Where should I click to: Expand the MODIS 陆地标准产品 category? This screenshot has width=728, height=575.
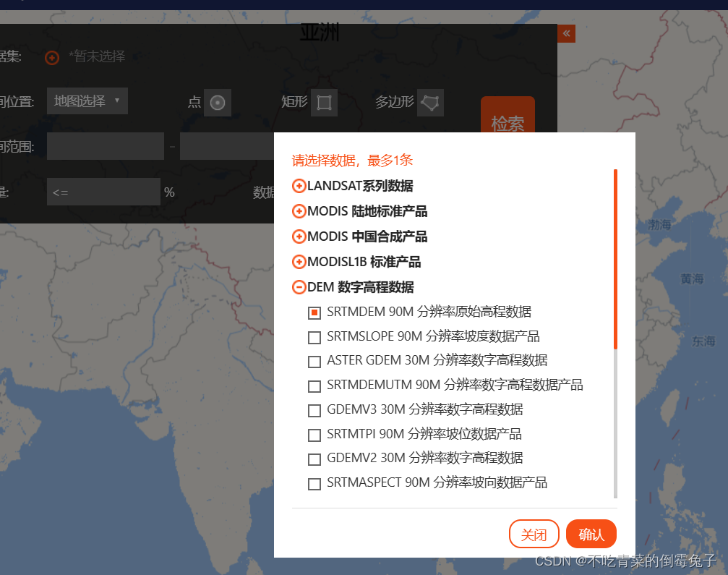(x=299, y=211)
